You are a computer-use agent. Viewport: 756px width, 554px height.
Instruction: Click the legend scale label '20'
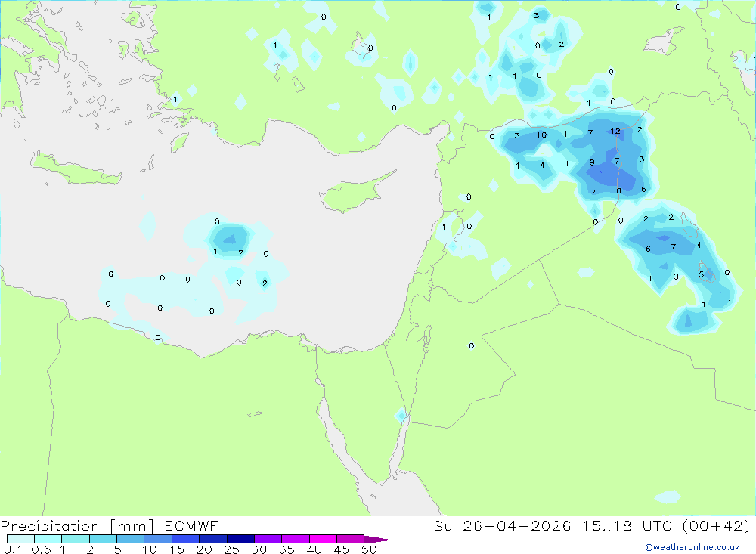coord(204,549)
